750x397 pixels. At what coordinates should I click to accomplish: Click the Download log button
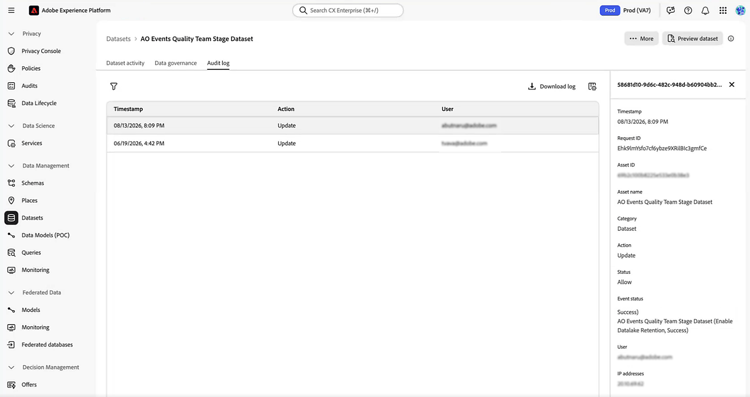[551, 87]
